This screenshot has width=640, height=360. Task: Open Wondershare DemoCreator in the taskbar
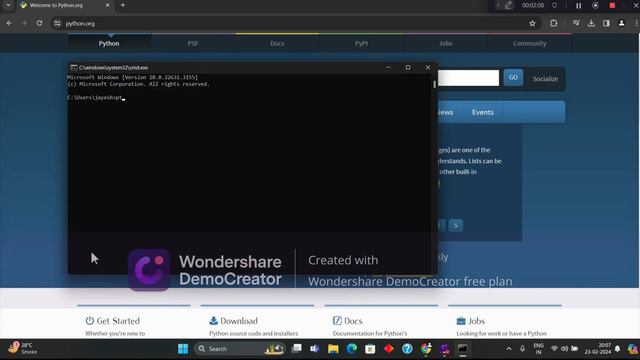[x=444, y=349]
